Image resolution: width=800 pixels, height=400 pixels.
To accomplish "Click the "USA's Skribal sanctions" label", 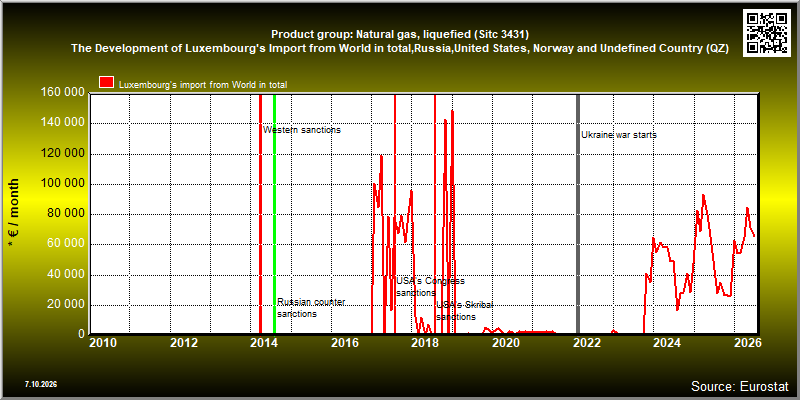I will click(x=465, y=311).
